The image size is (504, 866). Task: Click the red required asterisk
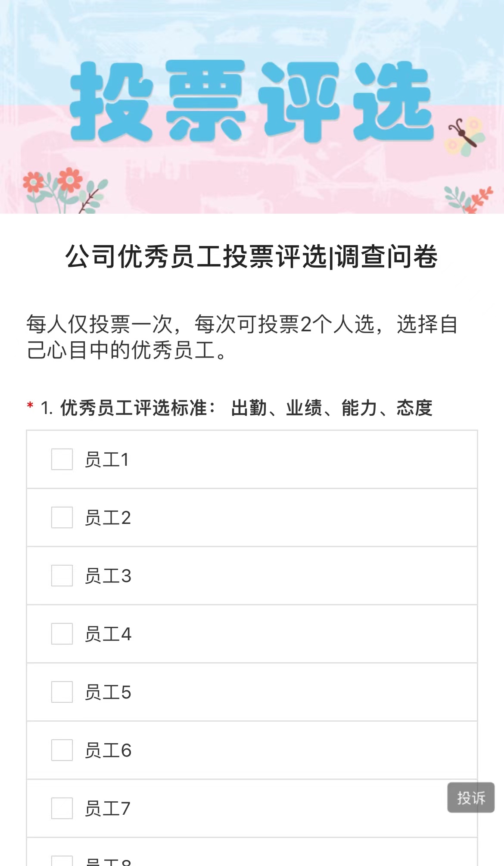coord(30,406)
